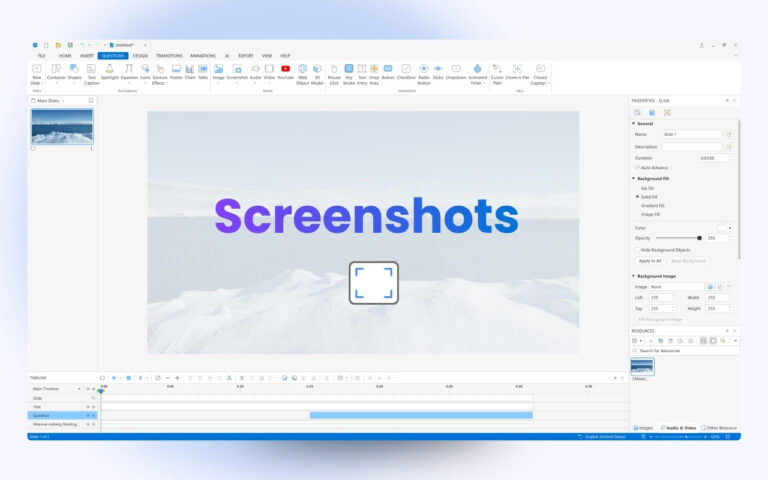This screenshot has height=480, width=768.
Task: Choose the Spotlight annotation
Action: click(x=110, y=72)
